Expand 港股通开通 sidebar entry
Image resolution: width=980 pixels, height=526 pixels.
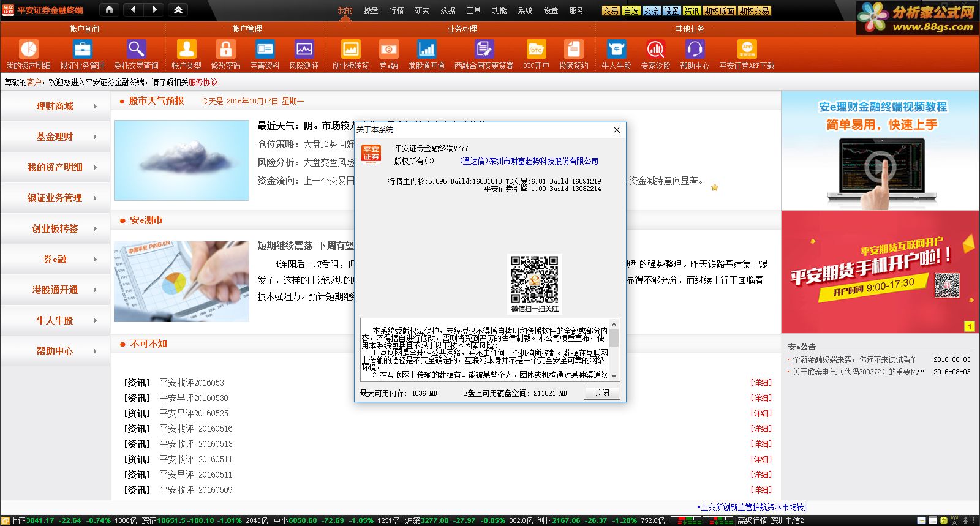55,290
